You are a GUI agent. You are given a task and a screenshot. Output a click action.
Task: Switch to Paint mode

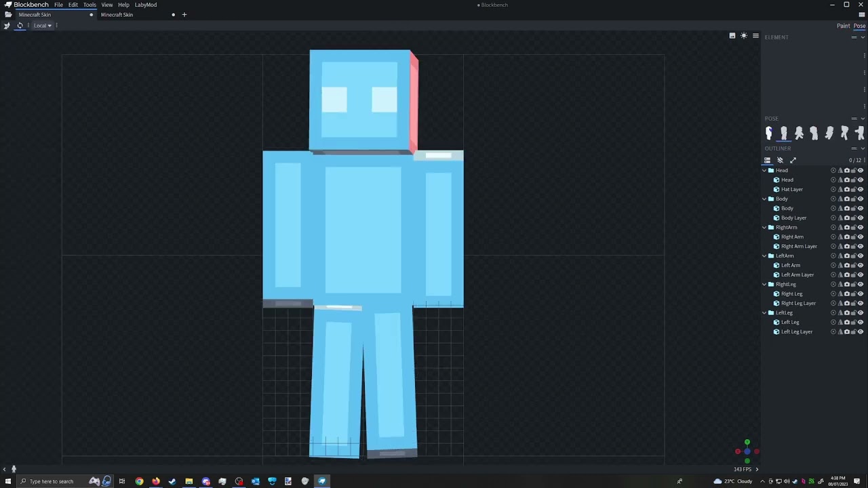pos(843,26)
